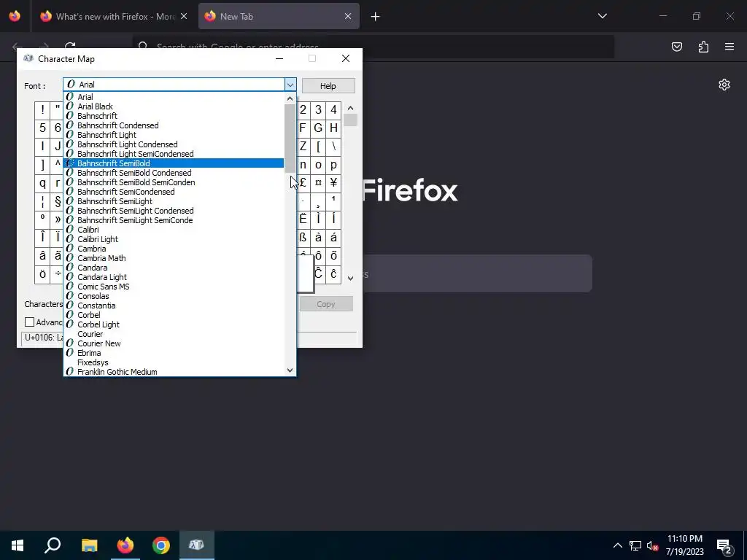Switch to the New Tab tab
This screenshot has height=560, width=747.
[279, 17]
